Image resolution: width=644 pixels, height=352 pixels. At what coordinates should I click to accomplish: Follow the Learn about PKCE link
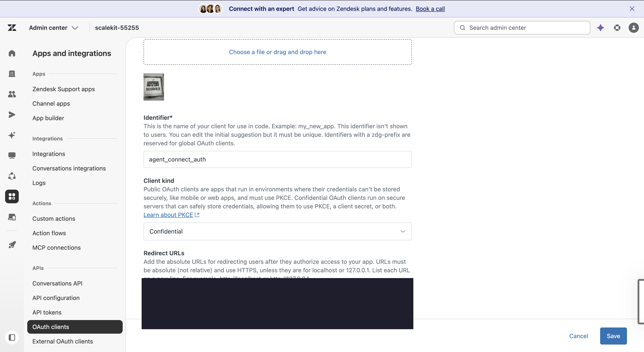pos(168,215)
